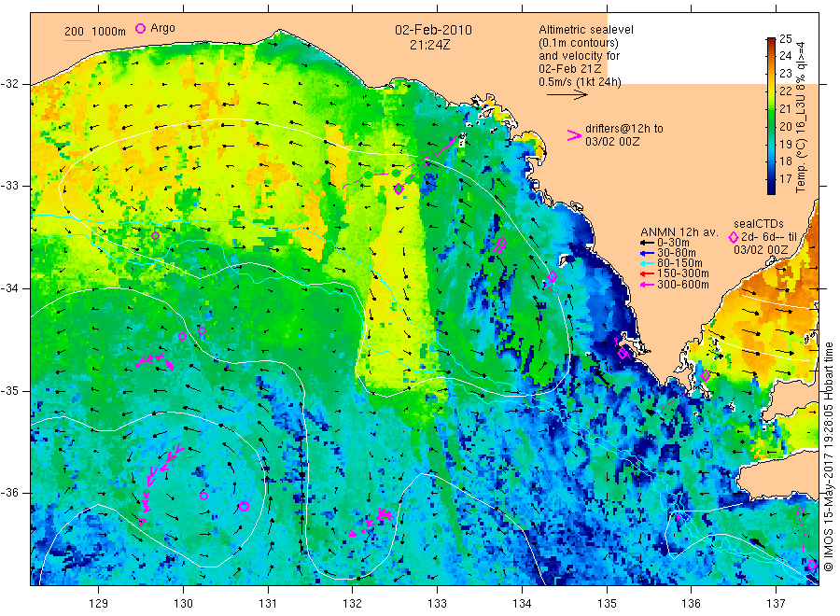Click the red 150-300m legend arrow

click(647, 274)
